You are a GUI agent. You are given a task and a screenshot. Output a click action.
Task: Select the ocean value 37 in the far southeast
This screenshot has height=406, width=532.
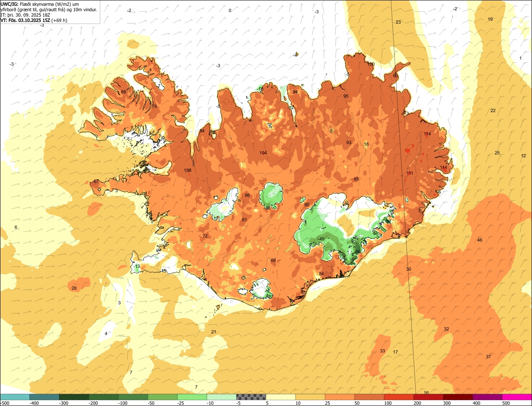click(488, 357)
